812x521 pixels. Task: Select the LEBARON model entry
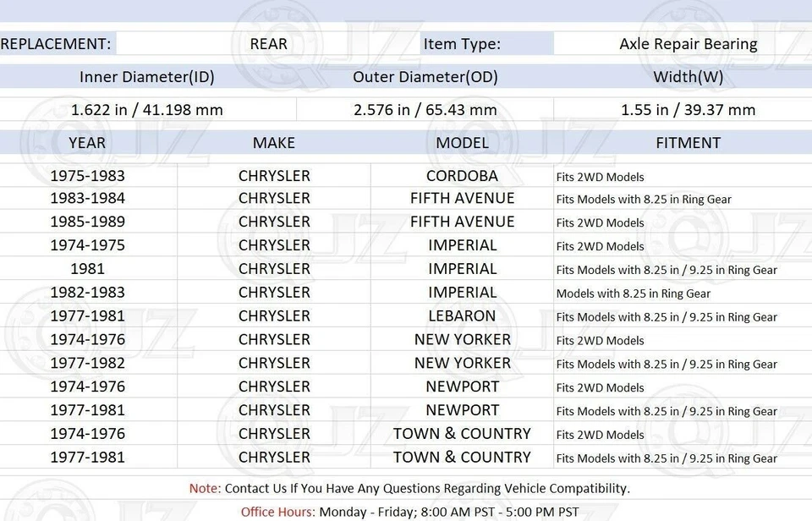[462, 315]
